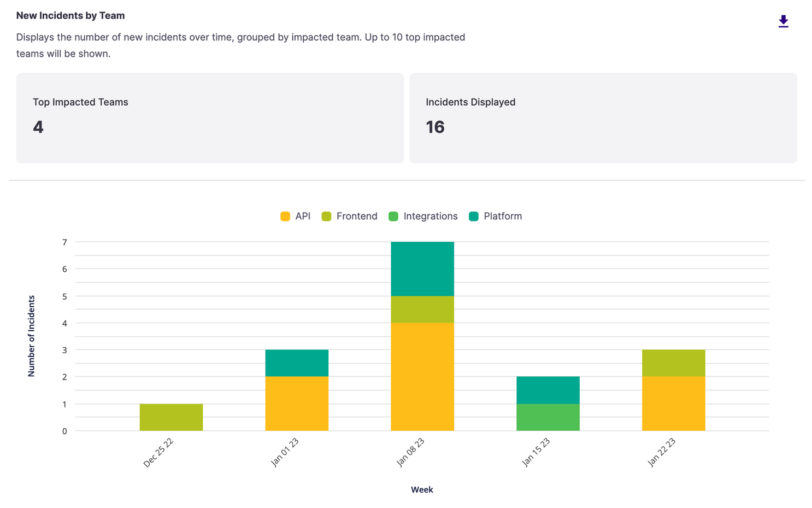
Task: Click the Jan 01 23 API bar segment
Action: 297,404
